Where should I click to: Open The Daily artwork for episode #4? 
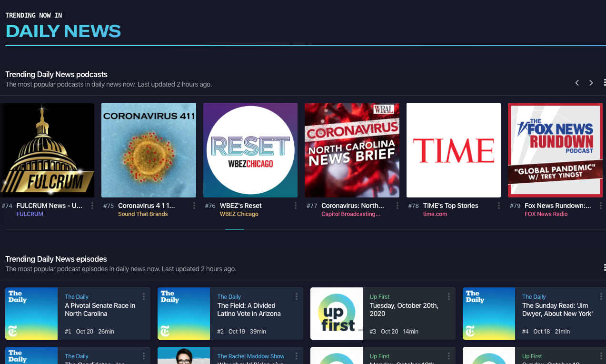489,314
